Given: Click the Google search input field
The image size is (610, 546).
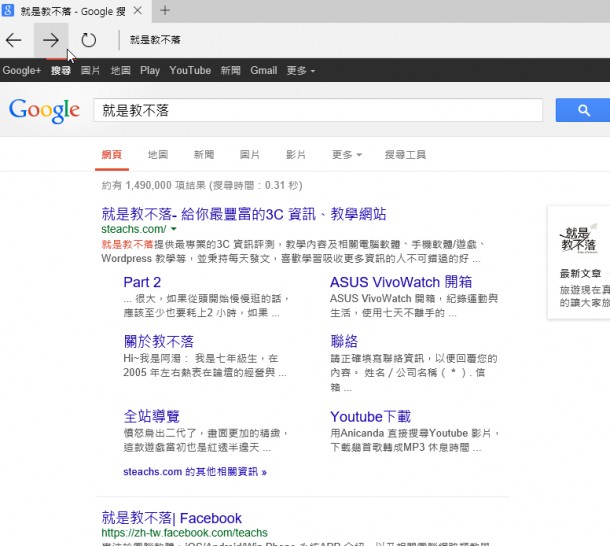Looking at the screenshot, I should [317, 110].
